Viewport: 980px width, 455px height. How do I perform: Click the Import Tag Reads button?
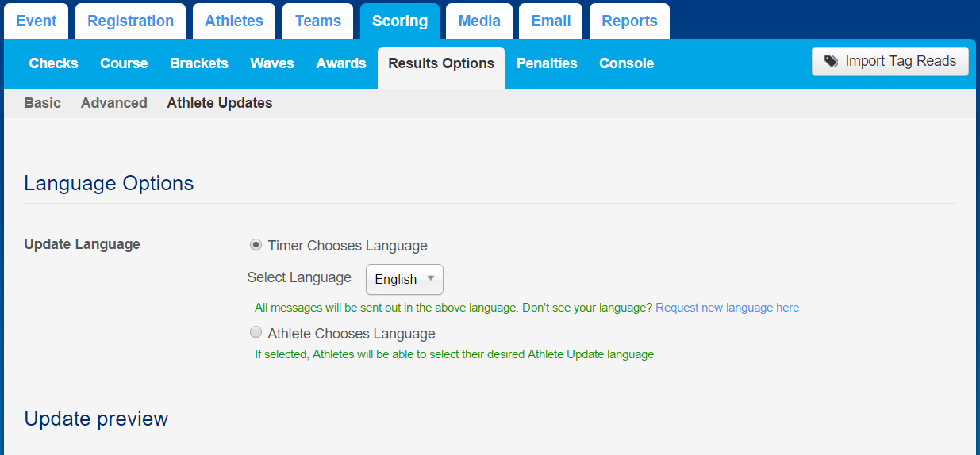point(890,61)
